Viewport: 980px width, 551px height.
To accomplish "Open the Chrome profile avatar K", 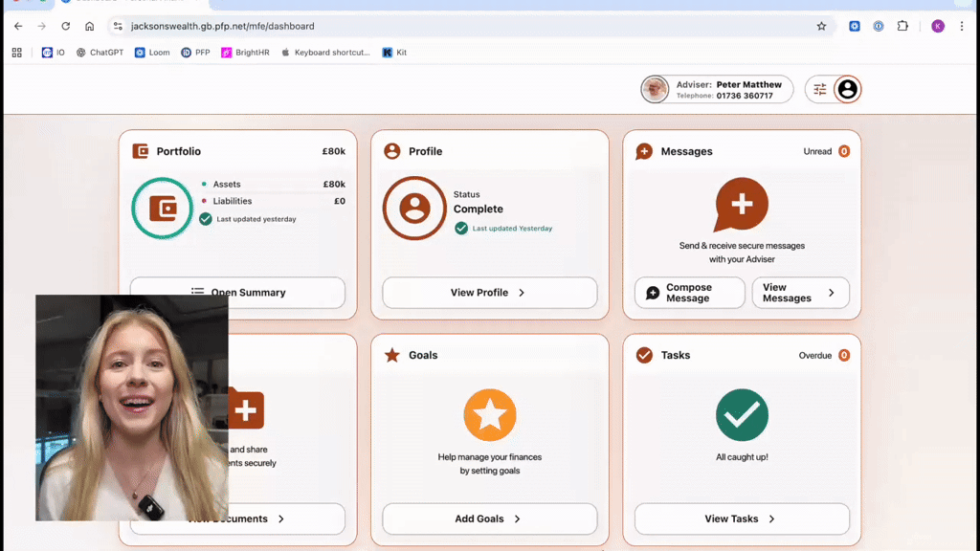I will (938, 26).
